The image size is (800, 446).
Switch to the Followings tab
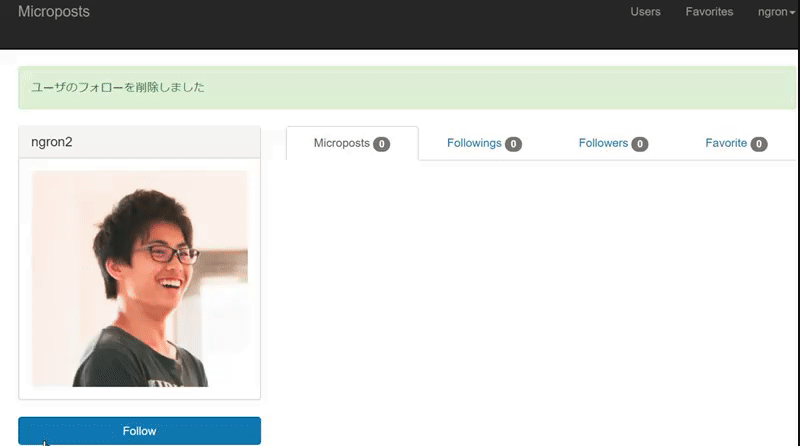(484, 143)
